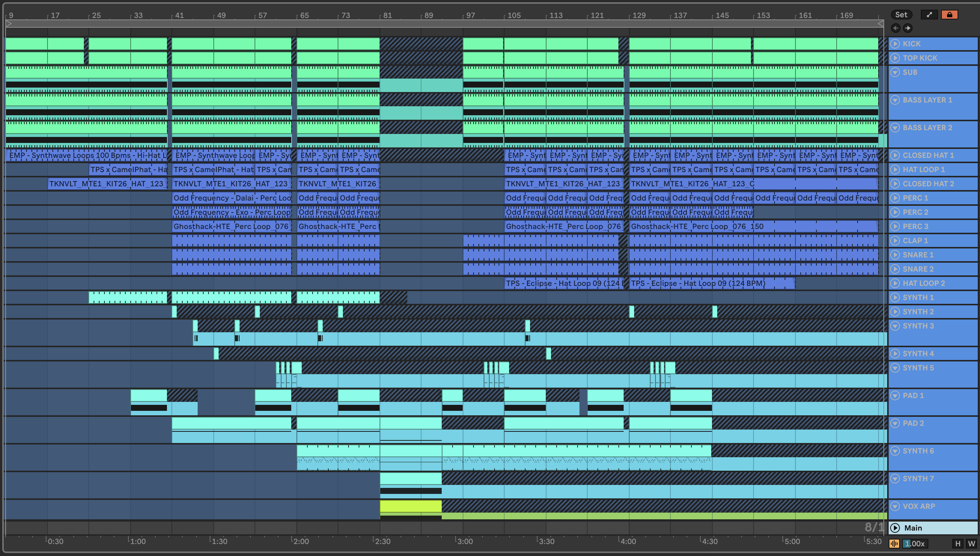Click CLOSED HAT 1 track play icon
The image size is (980, 556).
pyautogui.click(x=895, y=155)
